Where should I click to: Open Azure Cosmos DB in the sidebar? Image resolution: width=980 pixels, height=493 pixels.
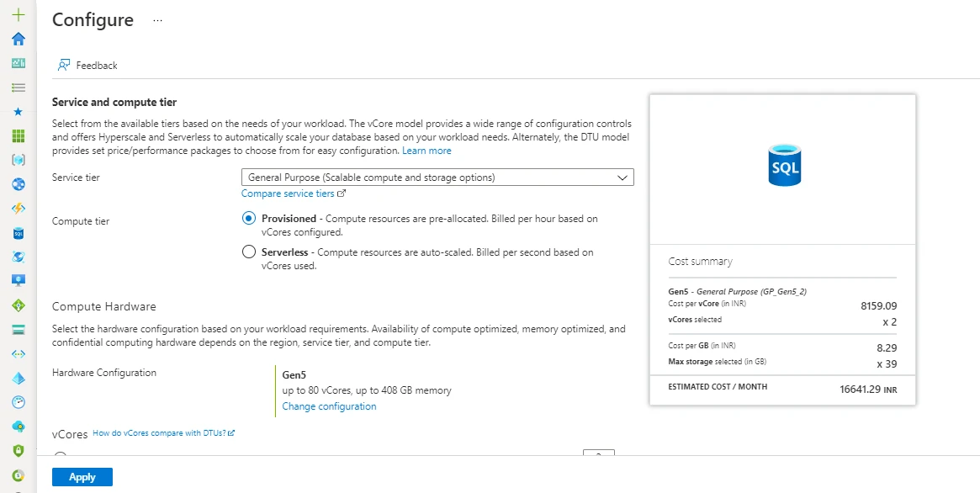click(18, 257)
